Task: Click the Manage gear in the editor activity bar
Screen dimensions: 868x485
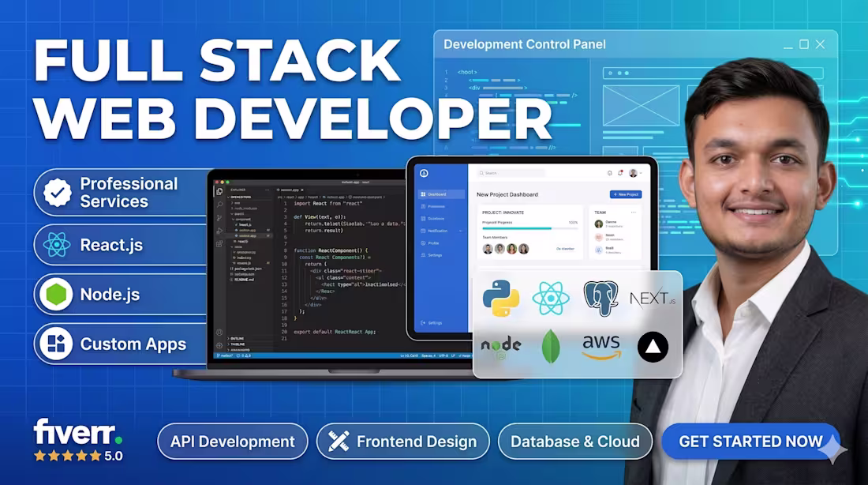Action: 219,345
